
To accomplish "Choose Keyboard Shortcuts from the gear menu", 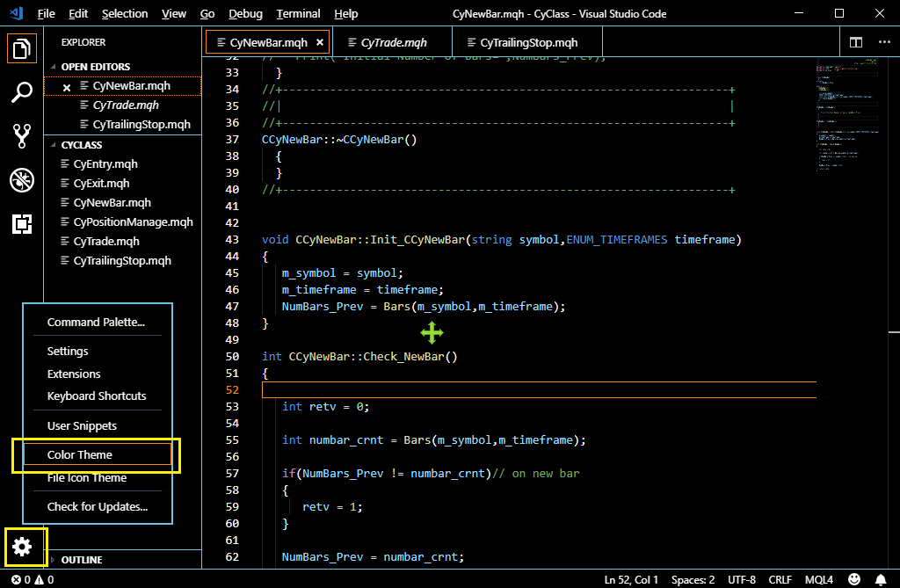I will tap(97, 396).
